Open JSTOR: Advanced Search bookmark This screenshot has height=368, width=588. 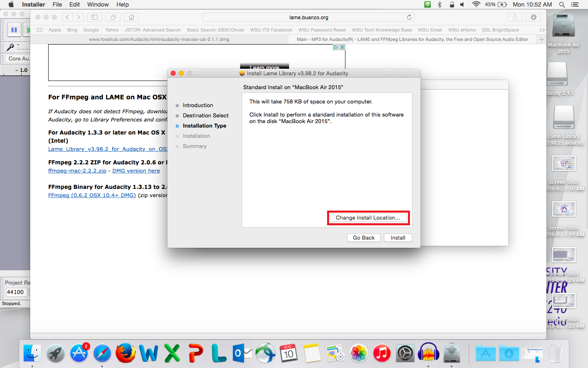[152, 30]
